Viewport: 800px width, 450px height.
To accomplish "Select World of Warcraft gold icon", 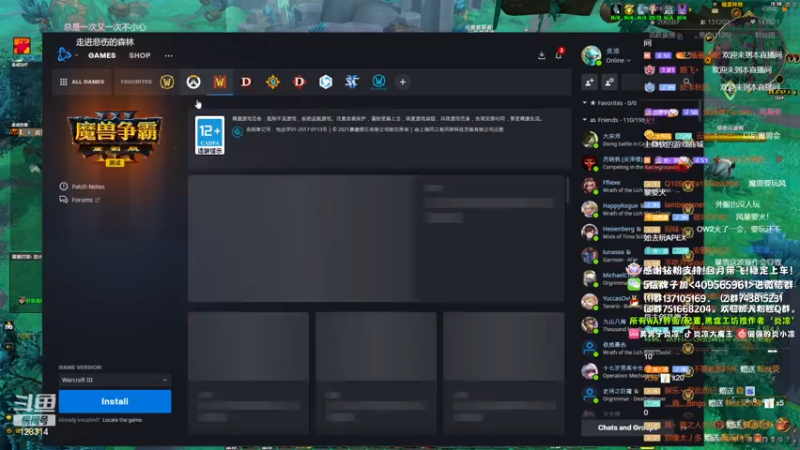I will pyautogui.click(x=167, y=82).
